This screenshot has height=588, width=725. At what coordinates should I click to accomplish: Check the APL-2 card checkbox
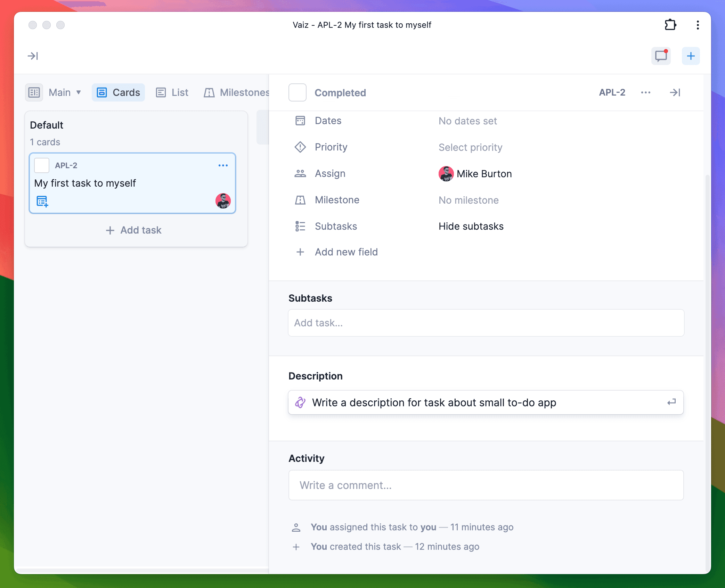tap(42, 165)
